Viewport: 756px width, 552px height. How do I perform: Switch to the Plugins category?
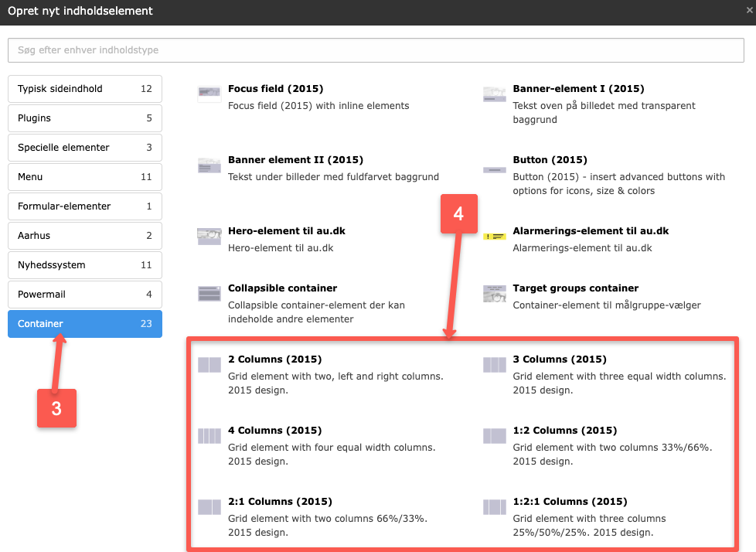[x=85, y=118]
